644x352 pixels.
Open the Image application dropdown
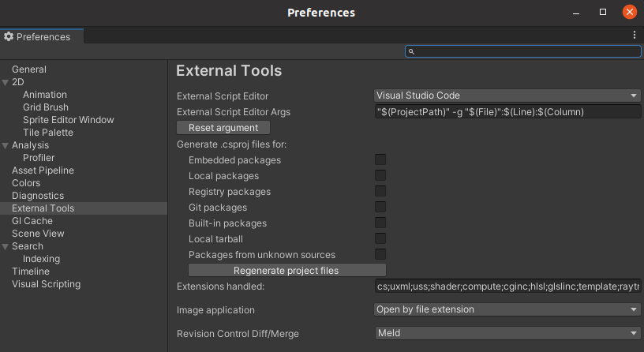[507, 309]
